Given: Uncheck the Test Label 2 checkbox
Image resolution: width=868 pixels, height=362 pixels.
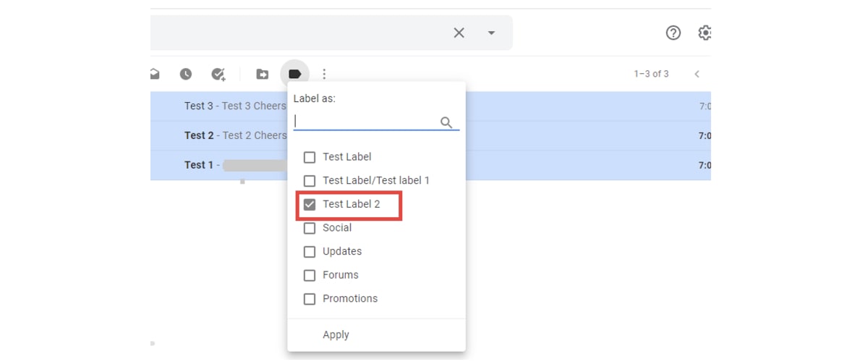Looking at the screenshot, I should coord(310,204).
